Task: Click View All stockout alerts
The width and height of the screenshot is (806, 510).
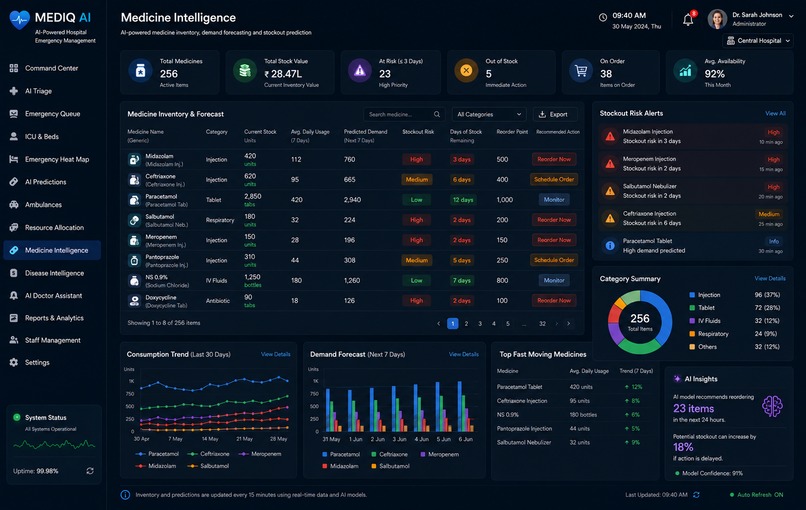Action: point(775,113)
